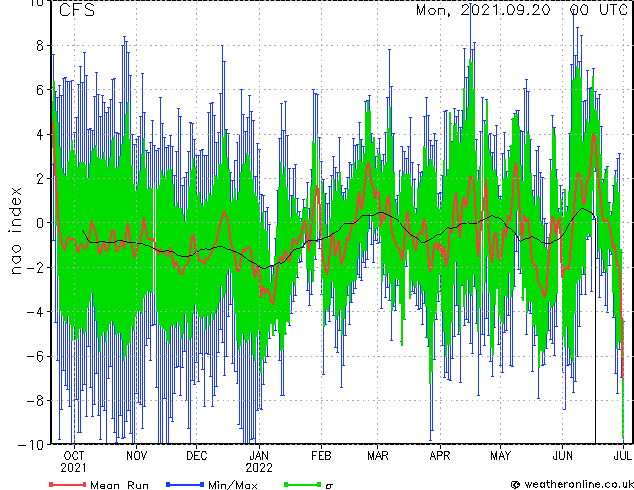The width and height of the screenshot is (634, 490).
Task: Click the y-axis value 4
Action: pos(40,134)
